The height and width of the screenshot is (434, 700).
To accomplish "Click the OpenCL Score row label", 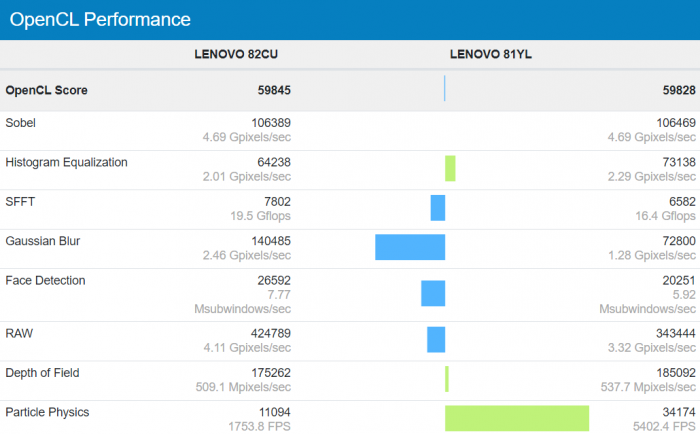I will (x=46, y=90).
